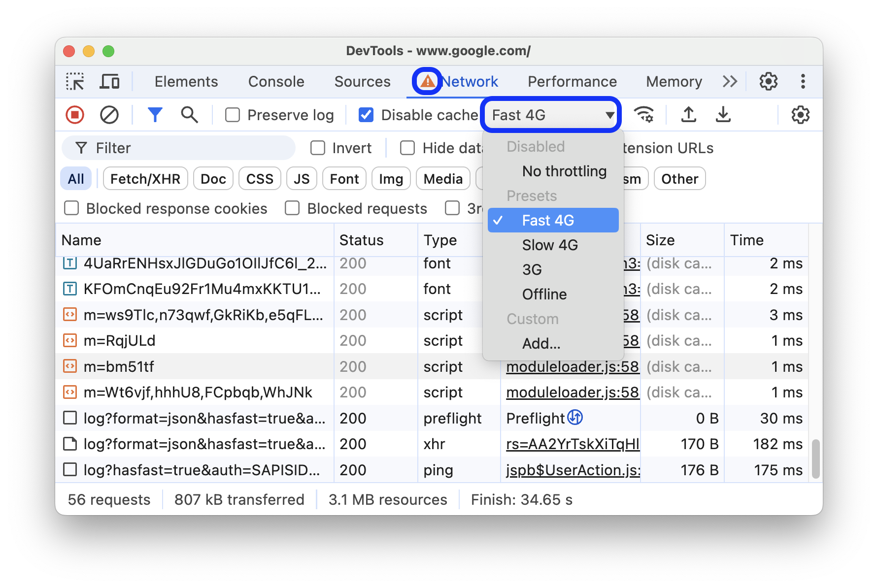
Task: Open the throttling dropdown showing Fast 4G
Action: [550, 114]
